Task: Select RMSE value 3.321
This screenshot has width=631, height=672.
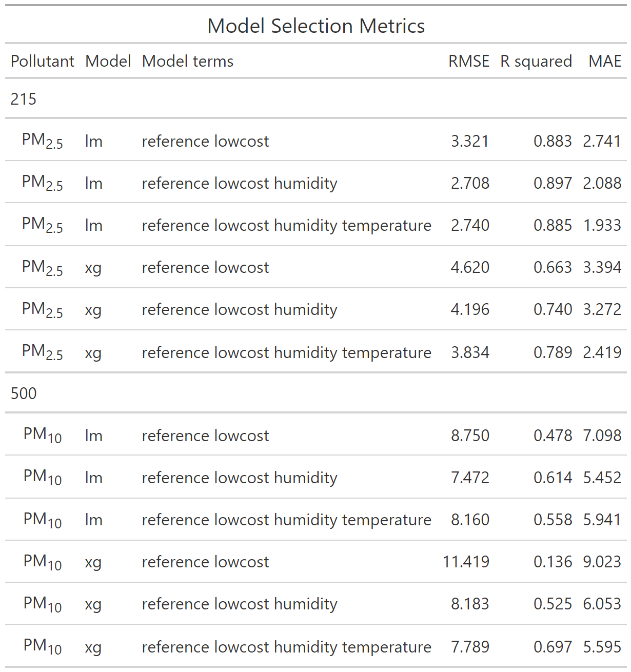Action: 470,141
